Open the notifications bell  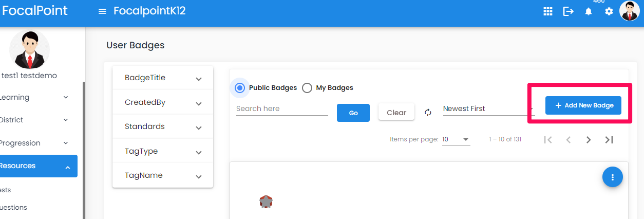[589, 11]
